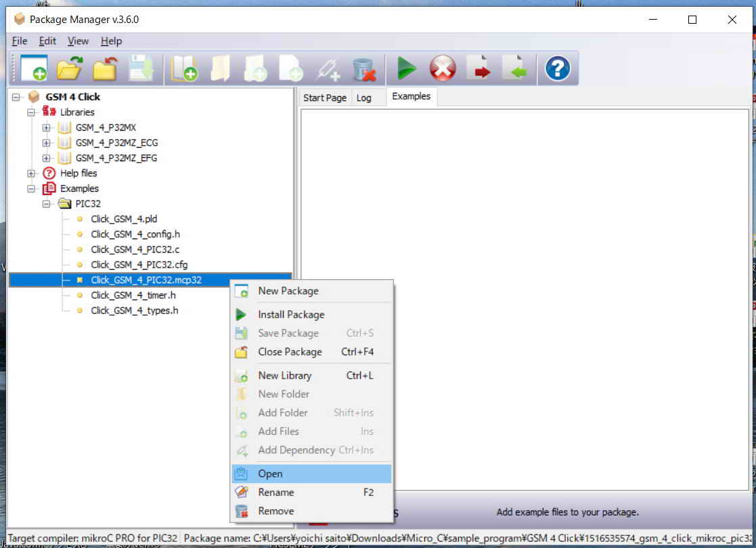Click the 'Package name' path in status bar
756x548 pixels.
(468, 539)
